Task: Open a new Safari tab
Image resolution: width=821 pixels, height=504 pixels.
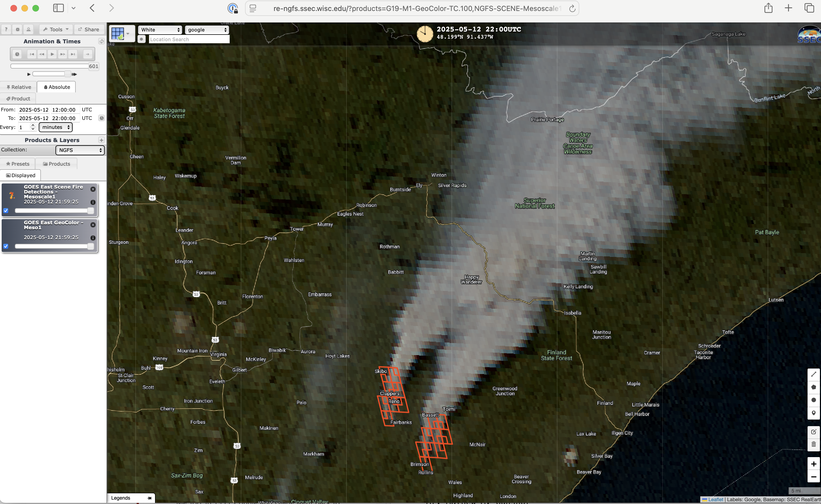Action: pos(788,8)
